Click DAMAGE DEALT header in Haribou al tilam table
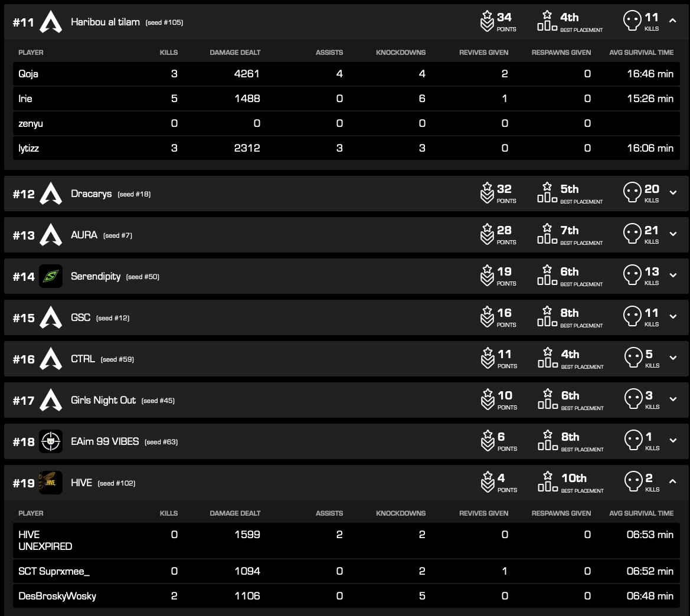Screen dimensions: 690x616 click(x=235, y=53)
